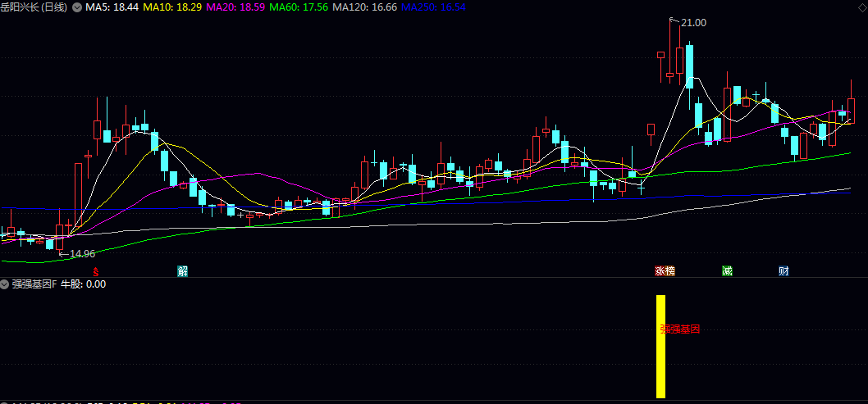Click the 强强基因F indicator name

coord(34,284)
